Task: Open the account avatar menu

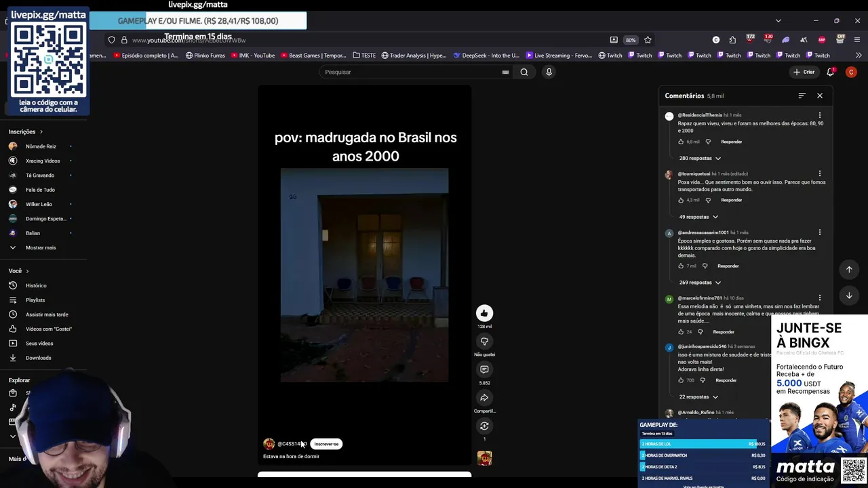Action: 851,72
